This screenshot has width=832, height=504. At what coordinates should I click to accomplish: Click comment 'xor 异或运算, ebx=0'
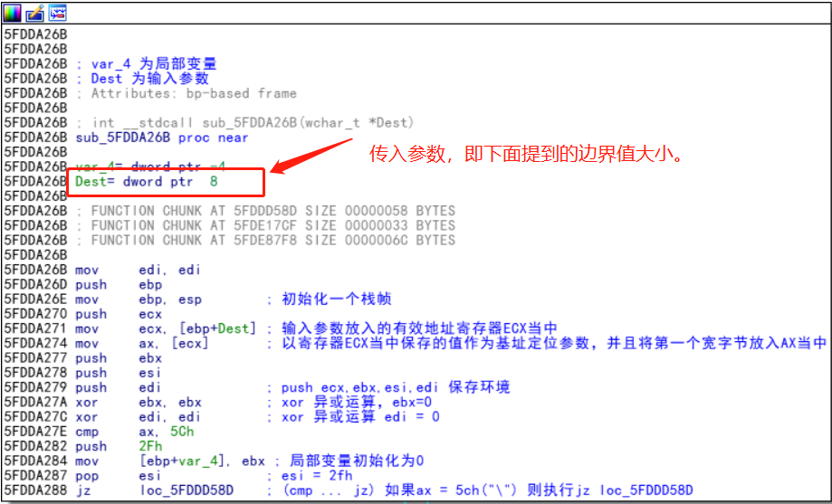(x=357, y=402)
